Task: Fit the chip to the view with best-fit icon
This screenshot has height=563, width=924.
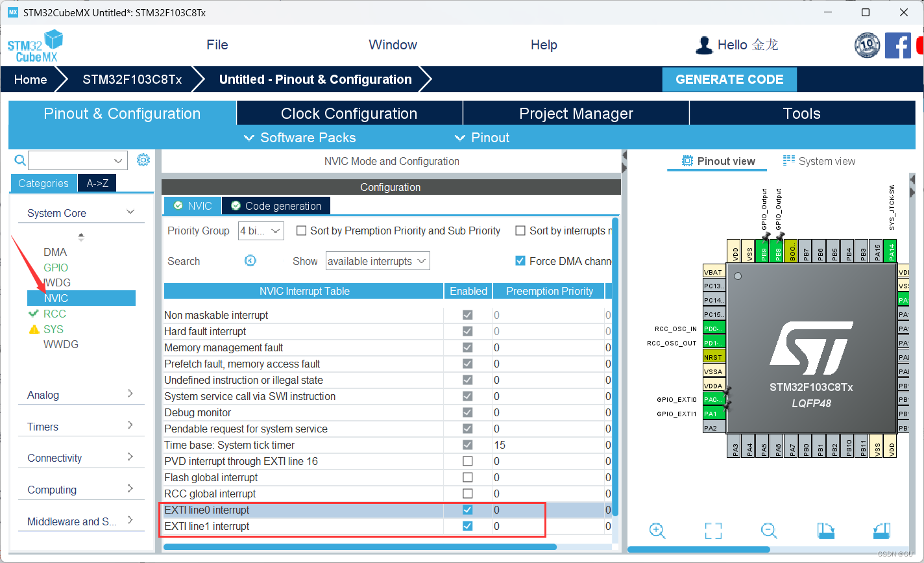Action: 713,531
